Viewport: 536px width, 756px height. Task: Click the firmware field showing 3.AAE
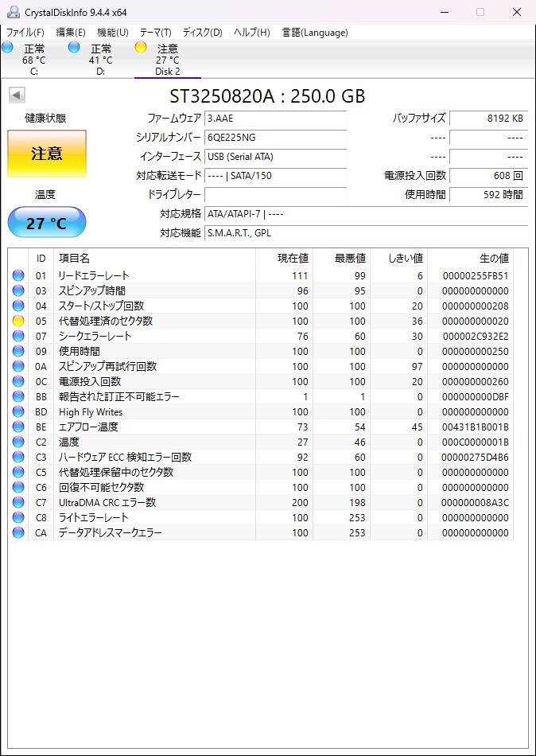[276, 118]
